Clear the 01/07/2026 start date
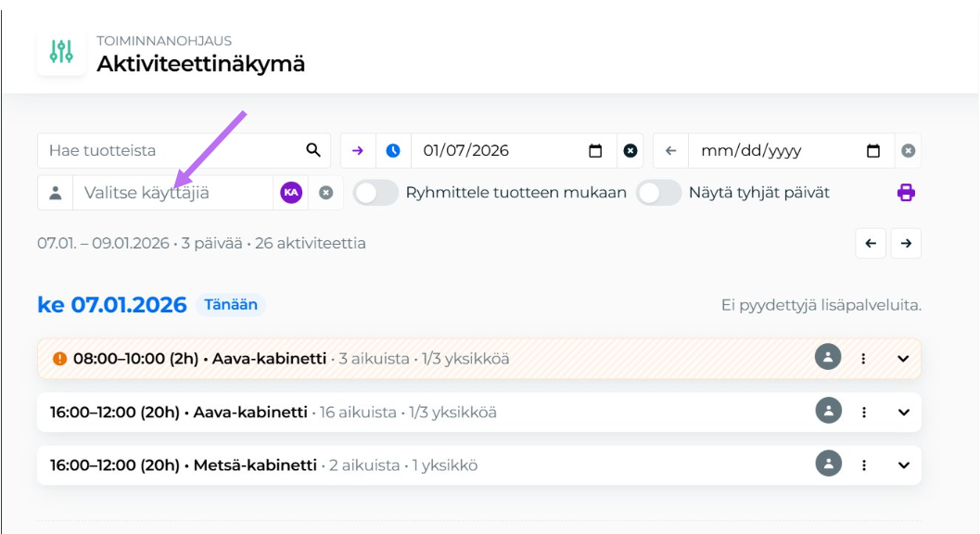The height and width of the screenshot is (534, 980). point(630,150)
